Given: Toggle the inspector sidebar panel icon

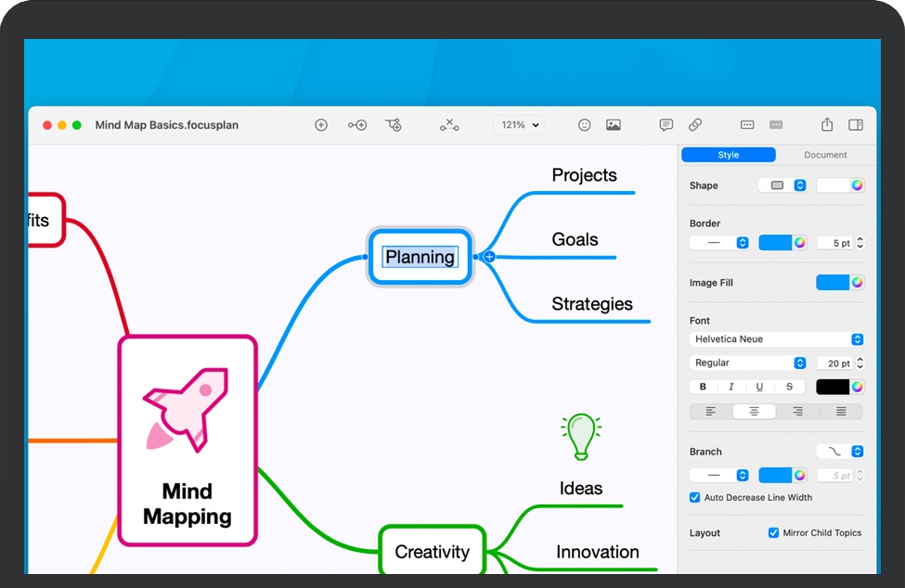Looking at the screenshot, I should tap(856, 125).
